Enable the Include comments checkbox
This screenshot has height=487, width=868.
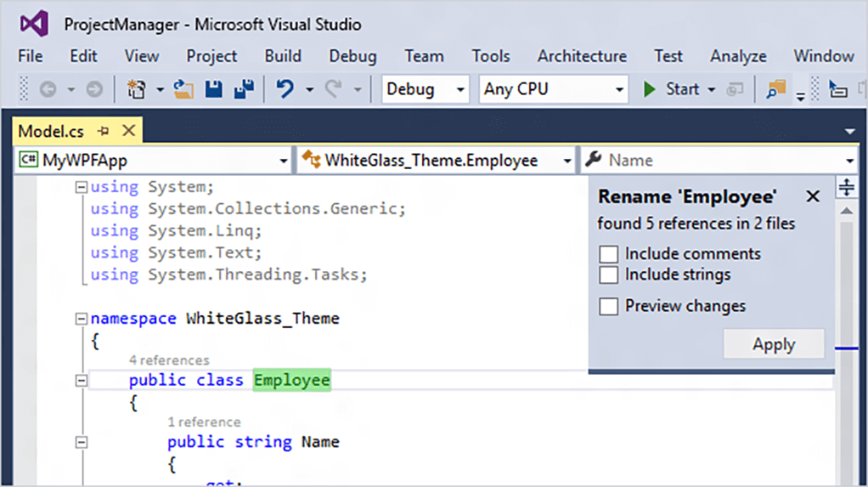point(608,254)
